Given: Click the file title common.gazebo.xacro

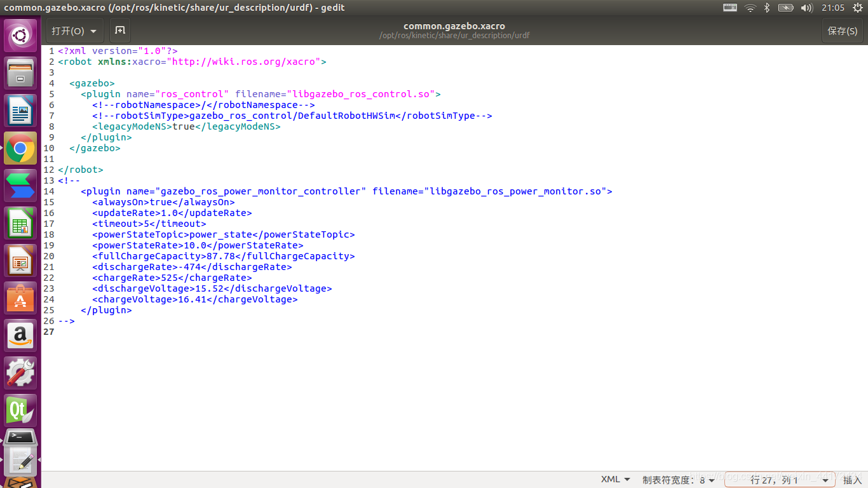Looking at the screenshot, I should (x=454, y=26).
